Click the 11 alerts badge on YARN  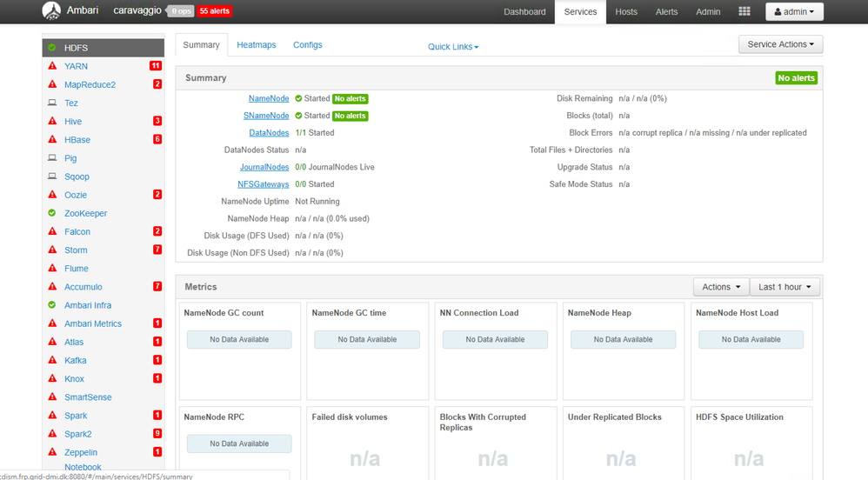pos(156,66)
